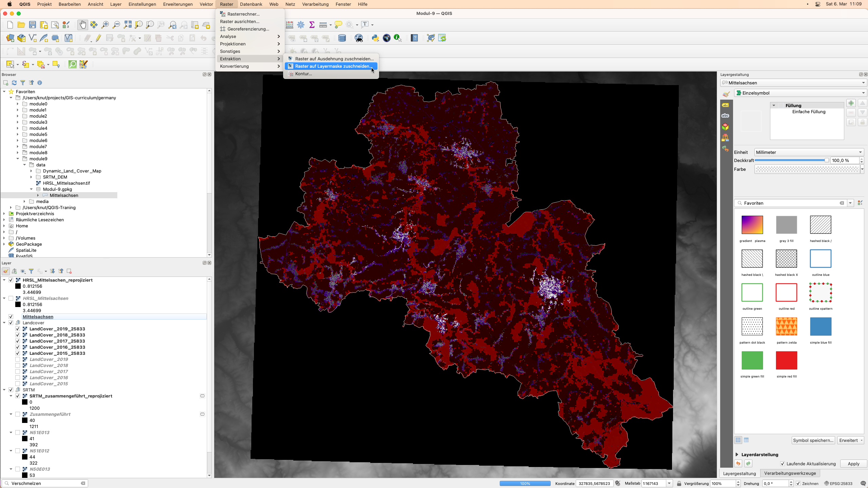868x488 pixels.
Task: Uncheck LandCover_2015_25833 layer visibility
Action: [x=18, y=353]
